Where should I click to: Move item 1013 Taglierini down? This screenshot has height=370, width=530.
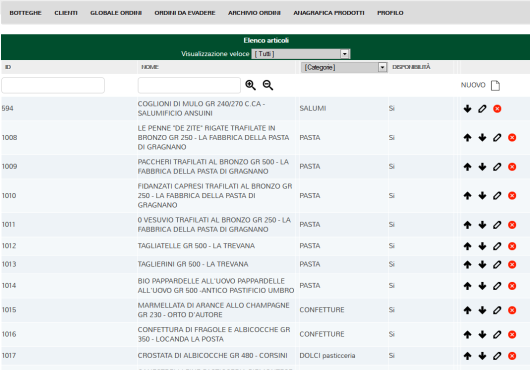coord(482,265)
